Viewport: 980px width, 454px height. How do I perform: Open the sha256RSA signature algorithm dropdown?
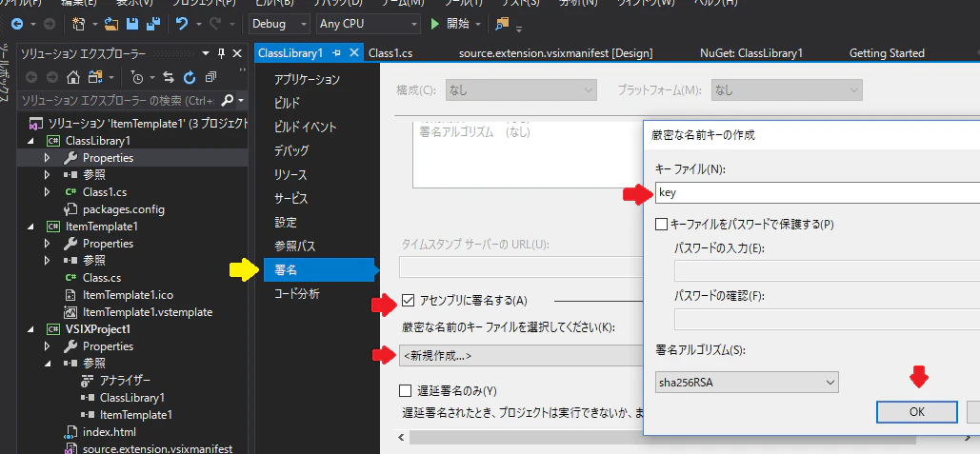click(747, 383)
